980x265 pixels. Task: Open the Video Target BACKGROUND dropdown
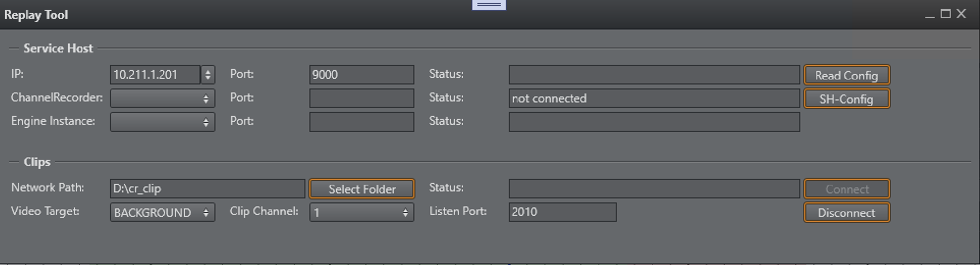point(162,212)
